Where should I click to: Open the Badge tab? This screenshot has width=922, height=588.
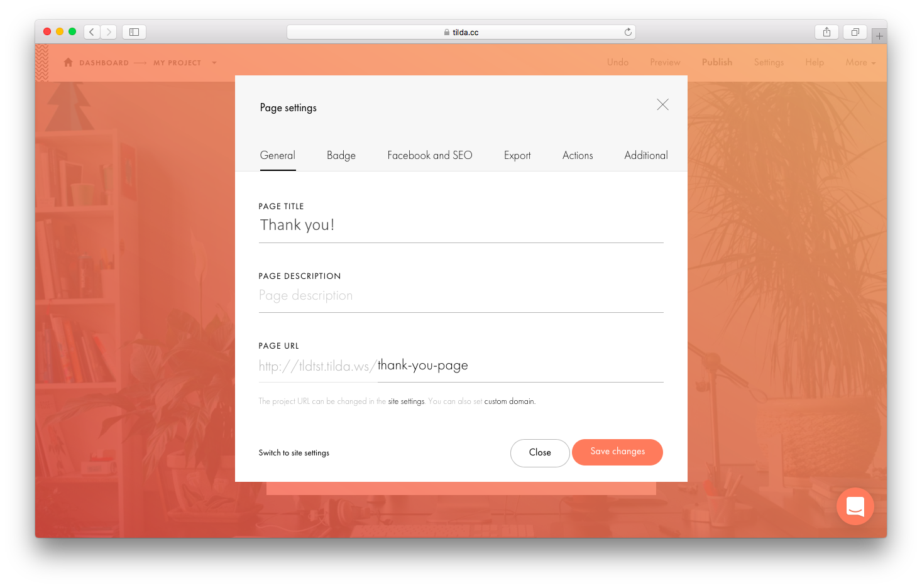pyautogui.click(x=341, y=155)
